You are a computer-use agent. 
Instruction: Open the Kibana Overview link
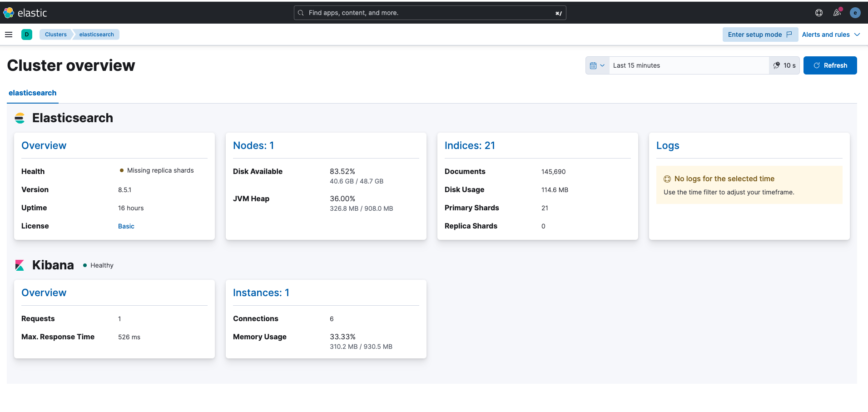pos(44,293)
